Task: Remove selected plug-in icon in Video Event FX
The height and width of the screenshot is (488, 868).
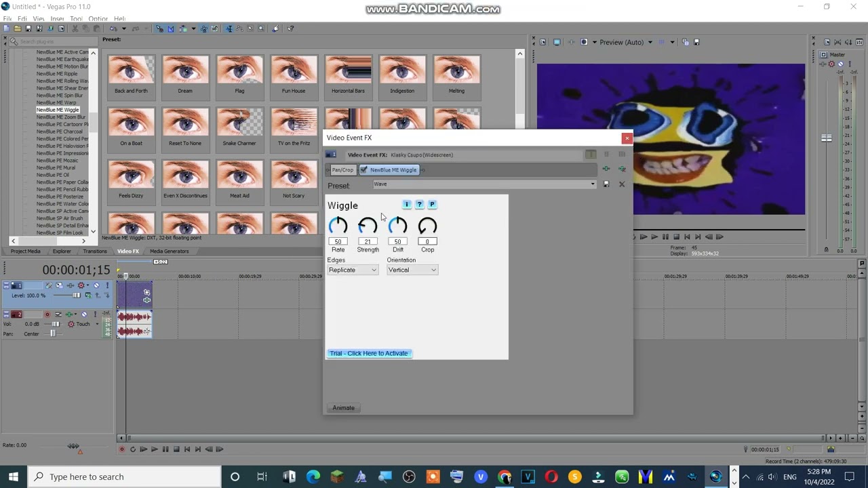Action: click(x=622, y=169)
